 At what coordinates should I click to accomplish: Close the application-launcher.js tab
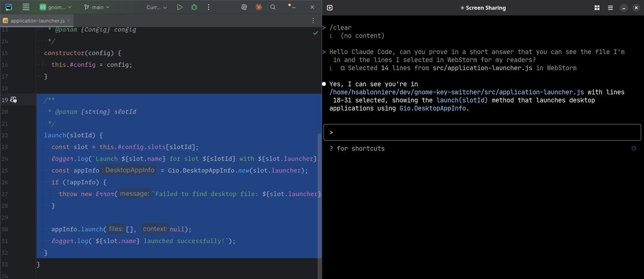[68, 20]
